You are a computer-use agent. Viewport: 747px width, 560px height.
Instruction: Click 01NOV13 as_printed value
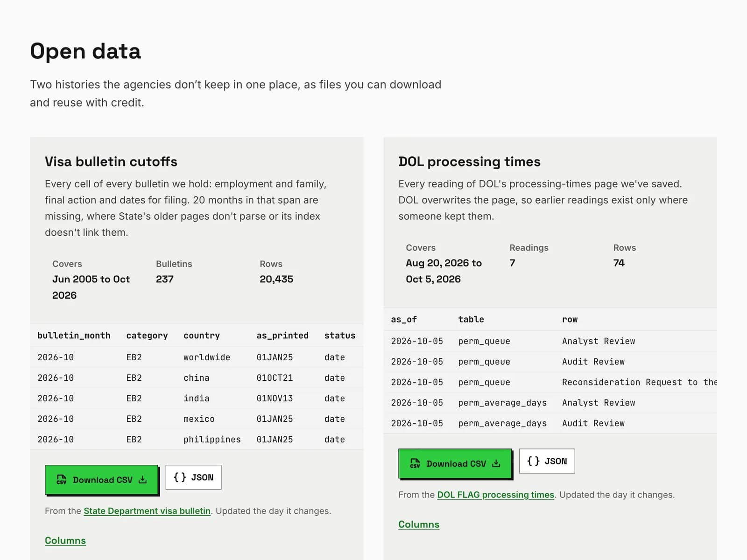[275, 399]
